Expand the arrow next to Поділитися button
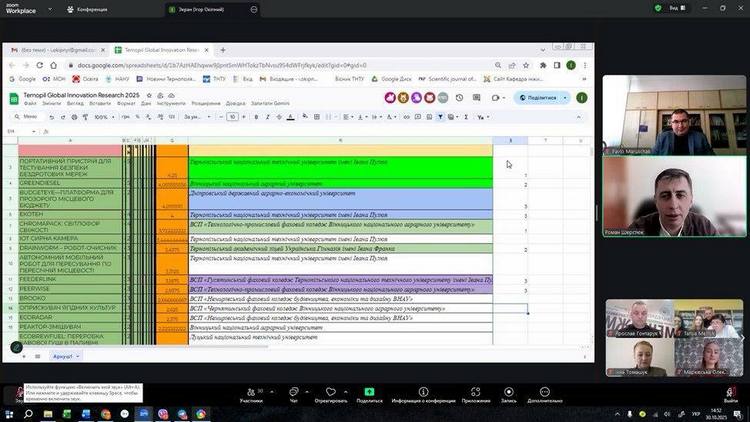The width and height of the screenshot is (750, 422). click(x=566, y=98)
